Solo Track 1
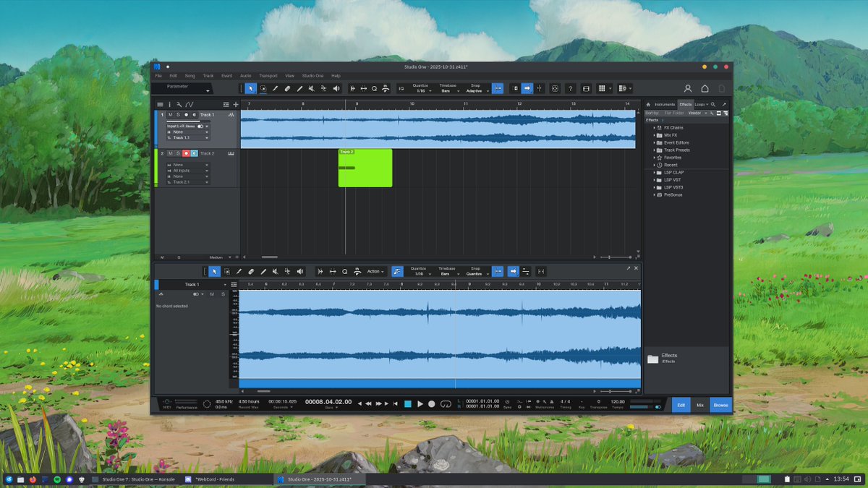The width and height of the screenshot is (868, 488). coord(178,115)
